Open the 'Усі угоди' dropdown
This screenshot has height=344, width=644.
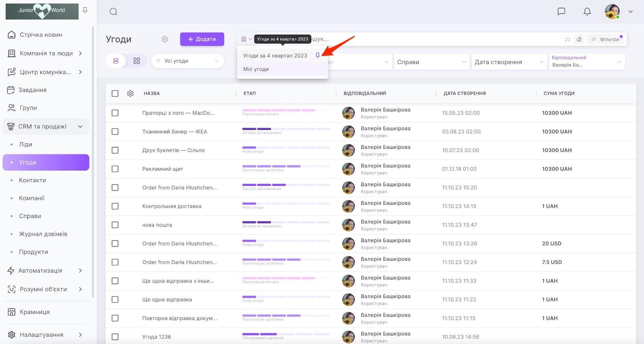pos(188,61)
